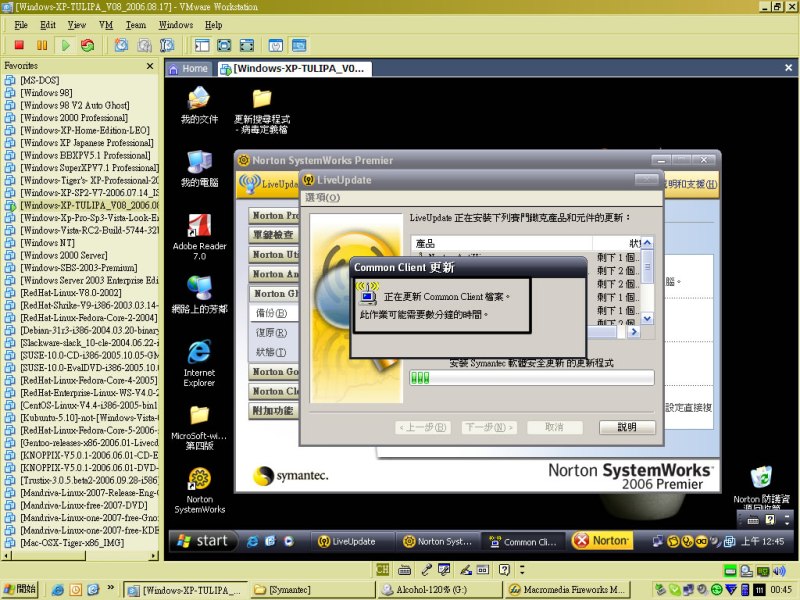Click 附加功能 in Norton SystemWorks sidebar
800x600 pixels.
[x=273, y=410]
